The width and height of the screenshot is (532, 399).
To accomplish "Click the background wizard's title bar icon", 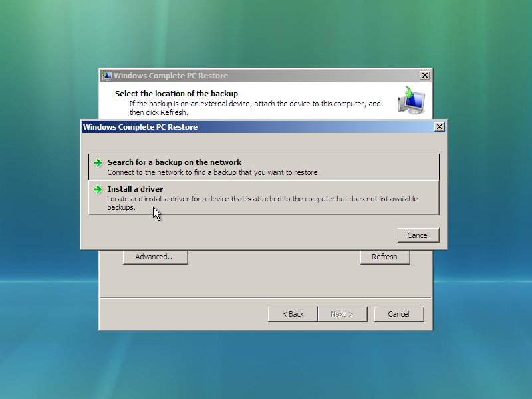I will 107,76.
